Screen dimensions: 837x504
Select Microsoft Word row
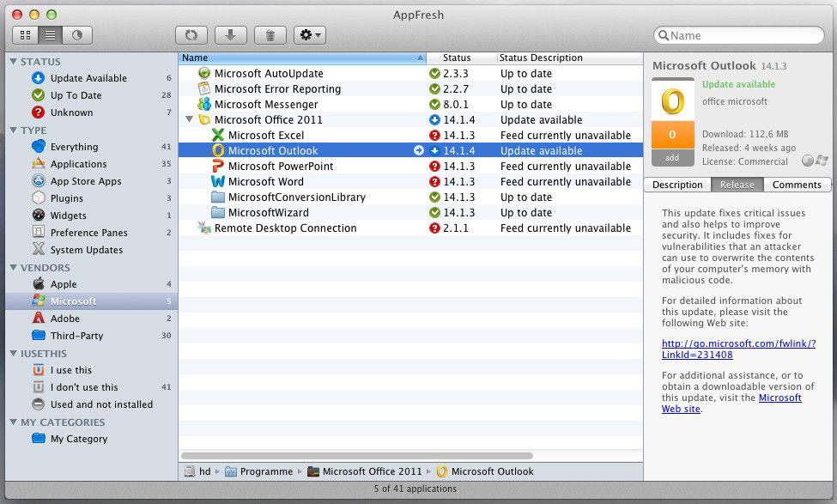point(410,181)
